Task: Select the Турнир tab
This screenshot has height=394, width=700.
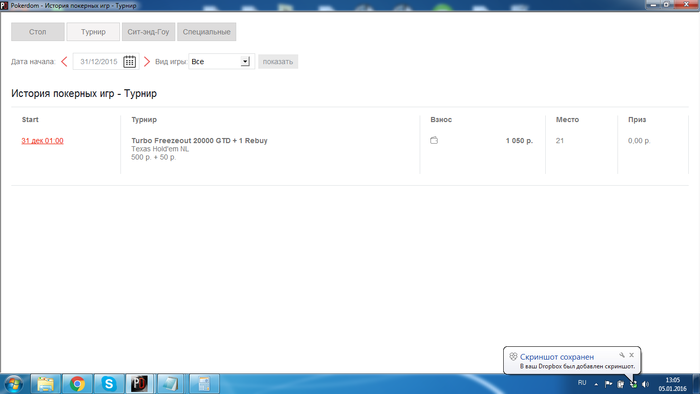Action: point(93,32)
